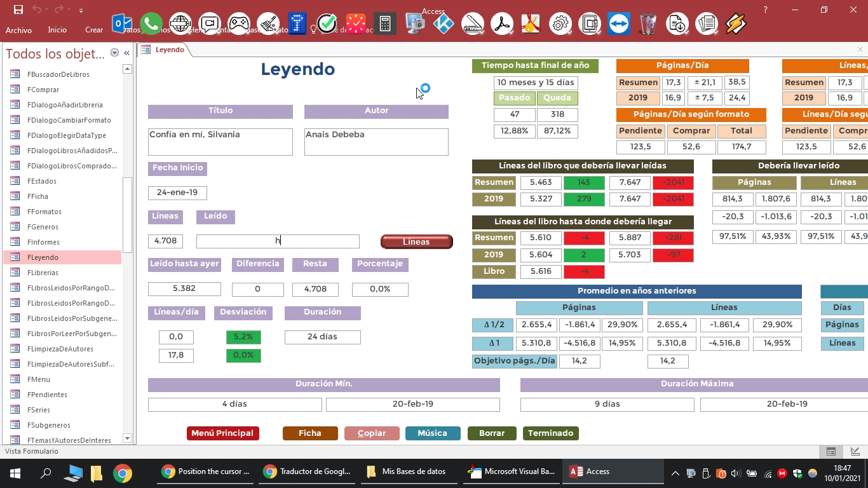Click the document download launcher icon

pyautogui.click(x=677, y=24)
